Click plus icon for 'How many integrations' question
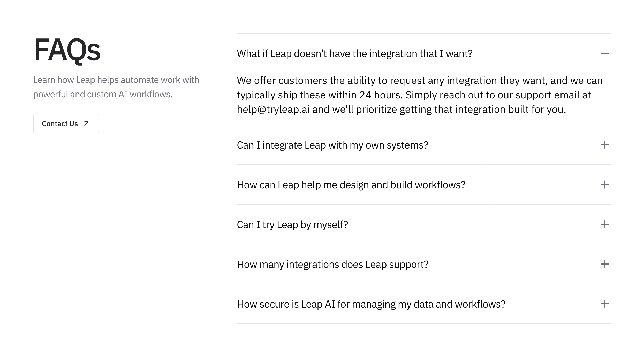Image resolution: width=644 pixels, height=357 pixels. [x=605, y=264]
